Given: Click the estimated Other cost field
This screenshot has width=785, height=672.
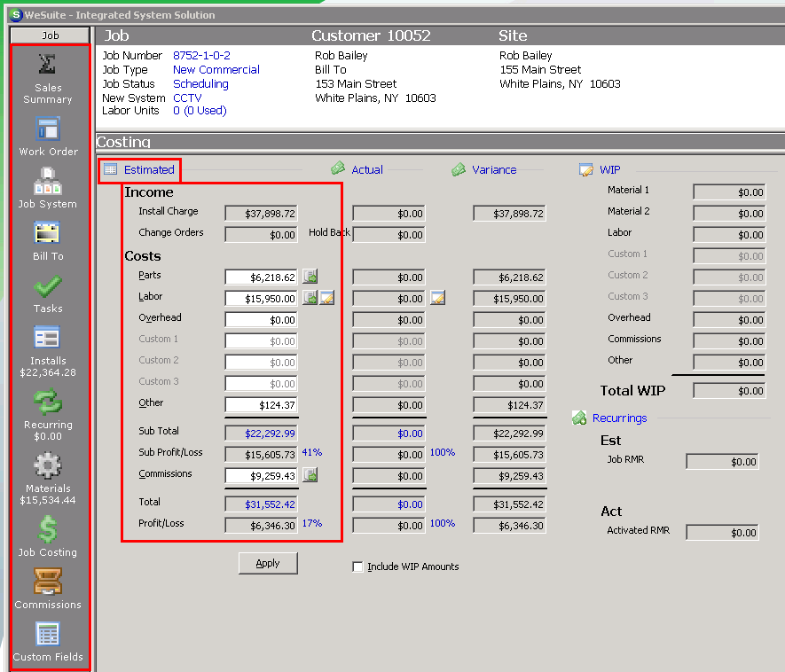Looking at the screenshot, I should (x=262, y=405).
